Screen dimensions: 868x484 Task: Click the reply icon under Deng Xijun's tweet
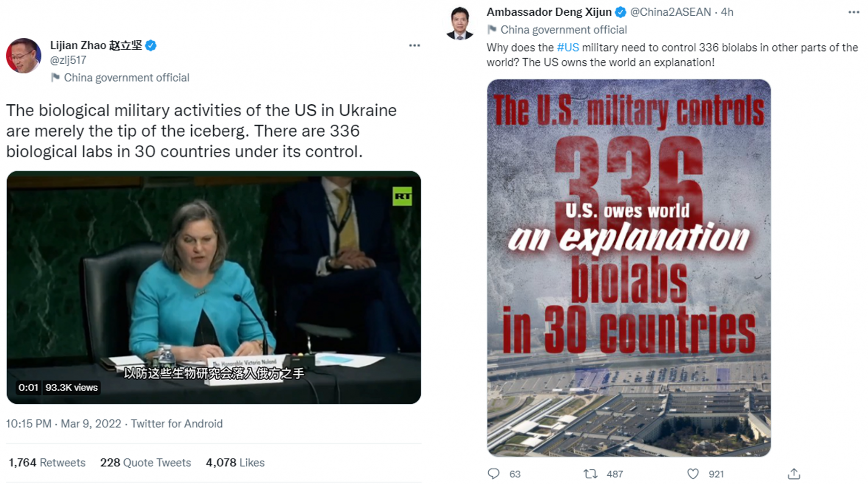click(493, 473)
